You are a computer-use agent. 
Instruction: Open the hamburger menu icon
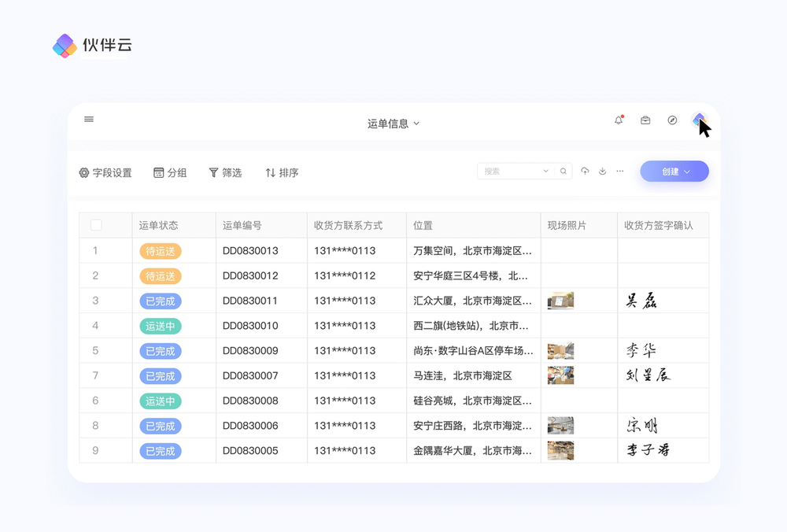coord(89,120)
